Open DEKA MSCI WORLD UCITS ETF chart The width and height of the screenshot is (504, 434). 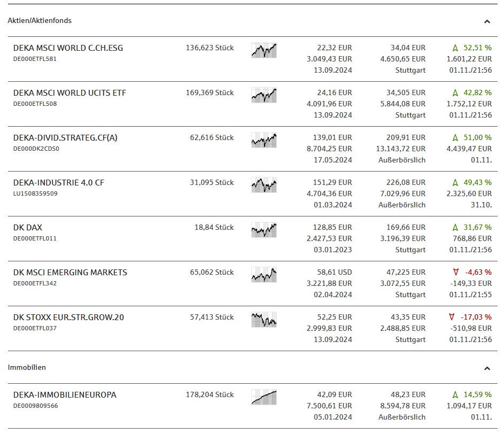[x=263, y=95]
